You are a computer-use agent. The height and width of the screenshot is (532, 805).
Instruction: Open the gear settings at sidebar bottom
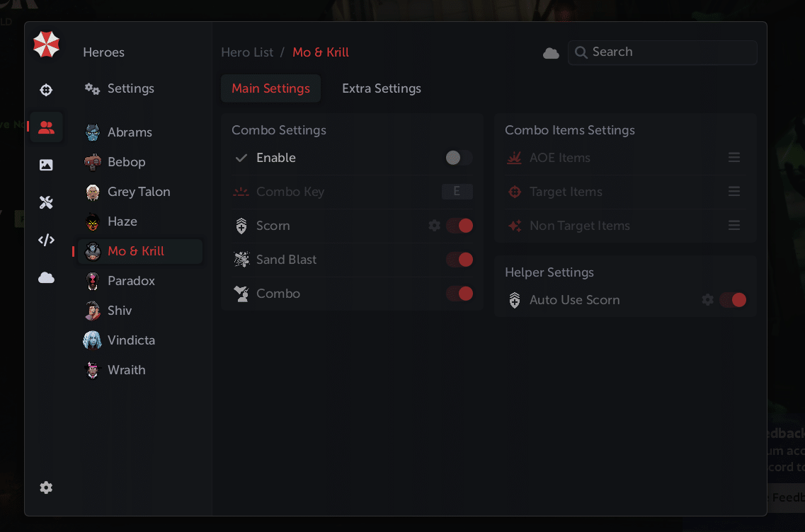click(x=46, y=487)
